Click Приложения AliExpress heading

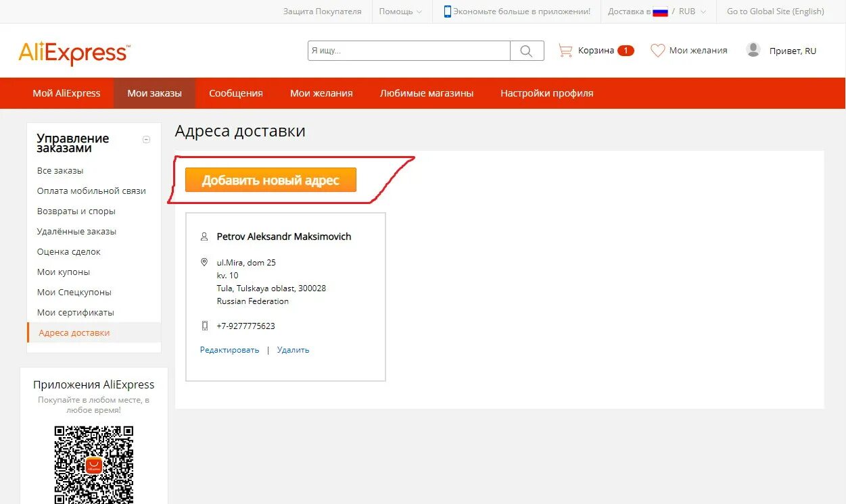click(94, 384)
